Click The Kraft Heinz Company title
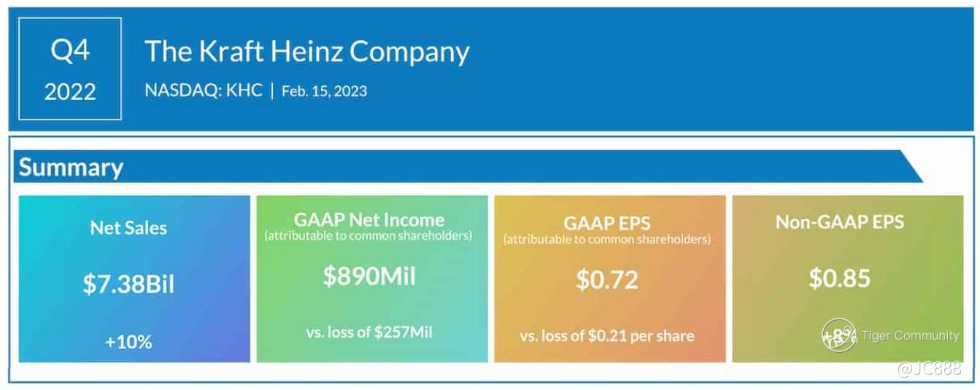This screenshot has height=390, width=980. click(x=306, y=52)
